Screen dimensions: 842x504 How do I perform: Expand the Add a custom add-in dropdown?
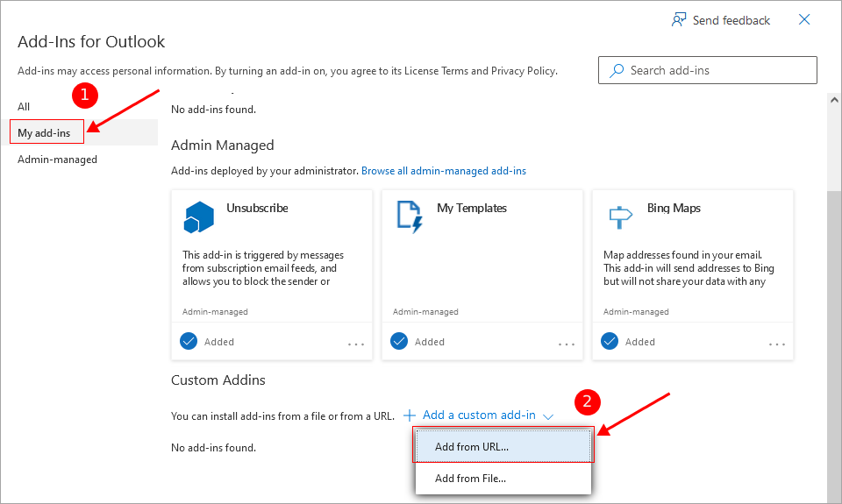[x=548, y=415]
